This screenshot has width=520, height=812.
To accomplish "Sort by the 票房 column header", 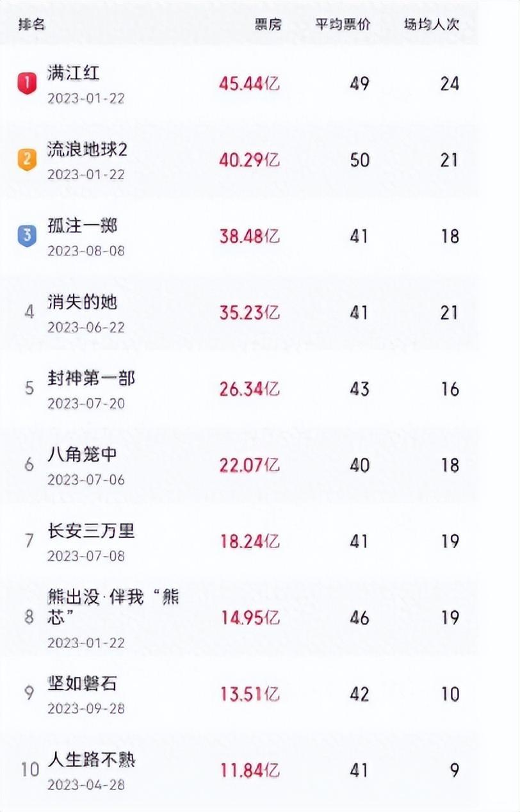I will click(268, 25).
